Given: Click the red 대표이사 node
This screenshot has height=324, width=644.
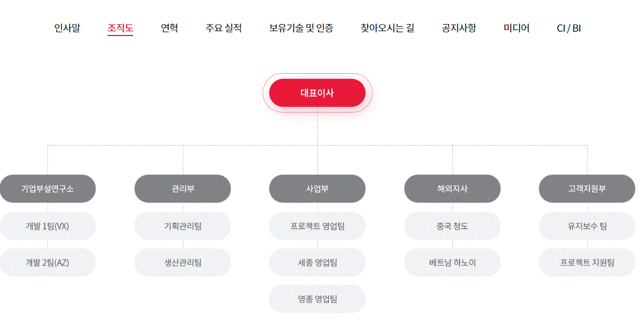Looking at the screenshot, I should coord(317,93).
